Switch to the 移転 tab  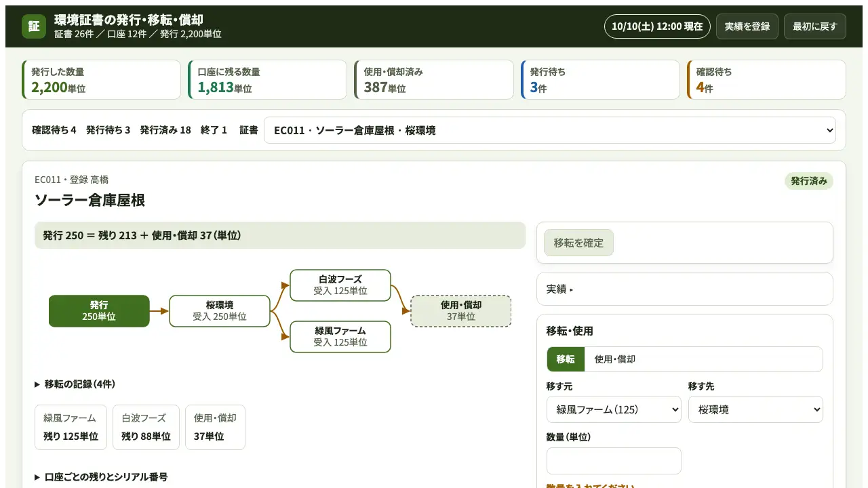coord(566,359)
